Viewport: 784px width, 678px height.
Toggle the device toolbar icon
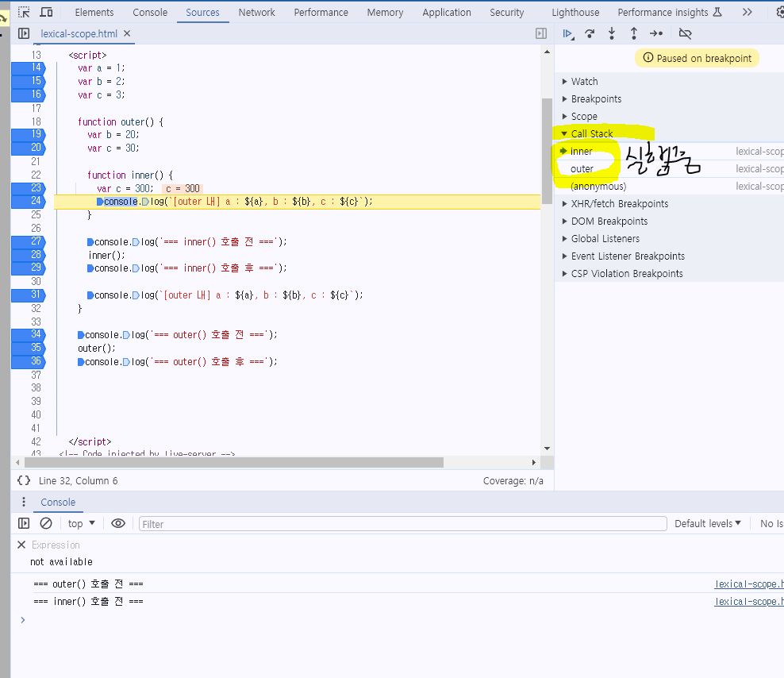tap(46, 12)
